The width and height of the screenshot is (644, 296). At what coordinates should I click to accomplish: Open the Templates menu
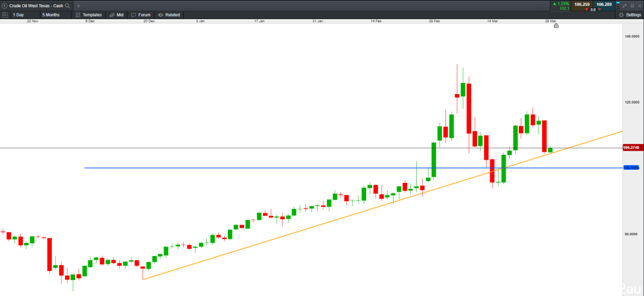point(88,15)
